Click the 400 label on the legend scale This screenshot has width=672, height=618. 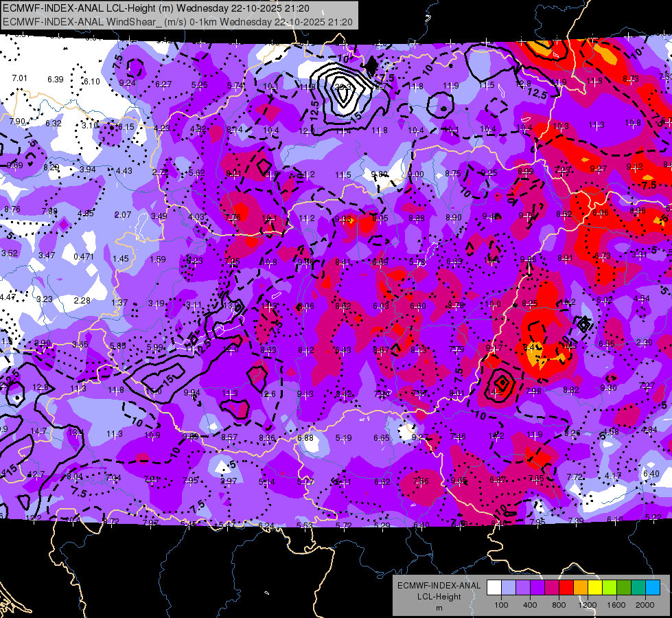[x=530, y=605]
